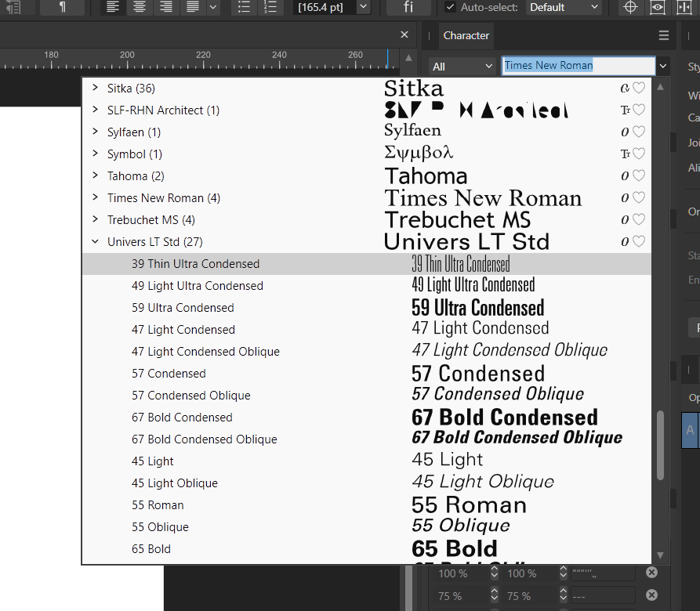Justify the paragraph text

(x=193, y=7)
